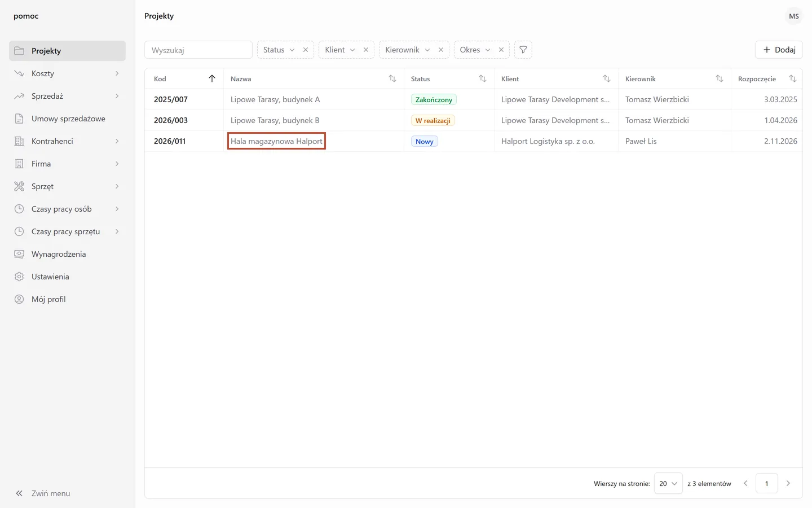Expand the Firma submenu chevron
The width and height of the screenshot is (812, 508).
(x=117, y=164)
